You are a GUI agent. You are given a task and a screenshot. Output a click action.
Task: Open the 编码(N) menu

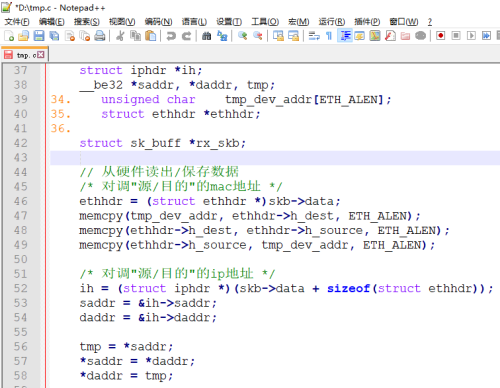point(158,22)
